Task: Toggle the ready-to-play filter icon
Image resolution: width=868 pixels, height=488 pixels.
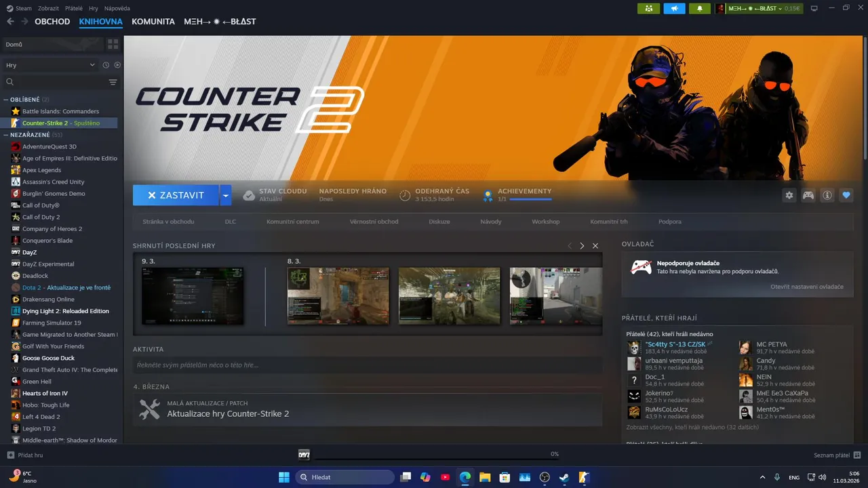Action: [x=117, y=65]
